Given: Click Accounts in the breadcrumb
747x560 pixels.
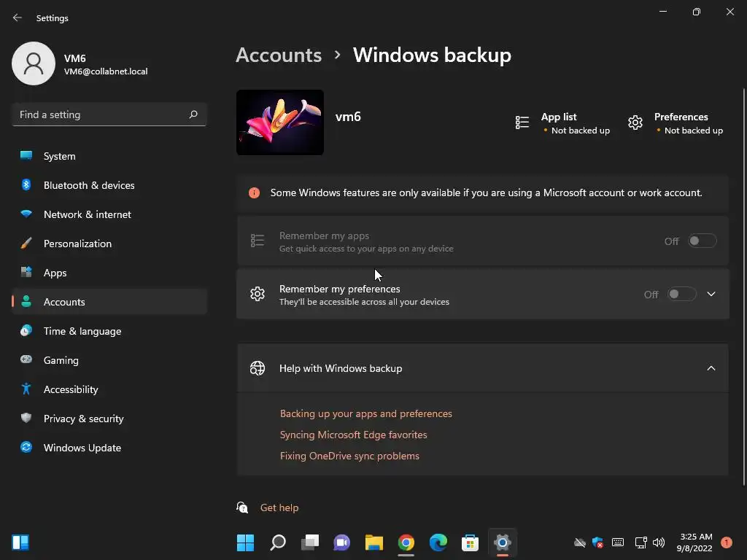Looking at the screenshot, I should click(279, 55).
